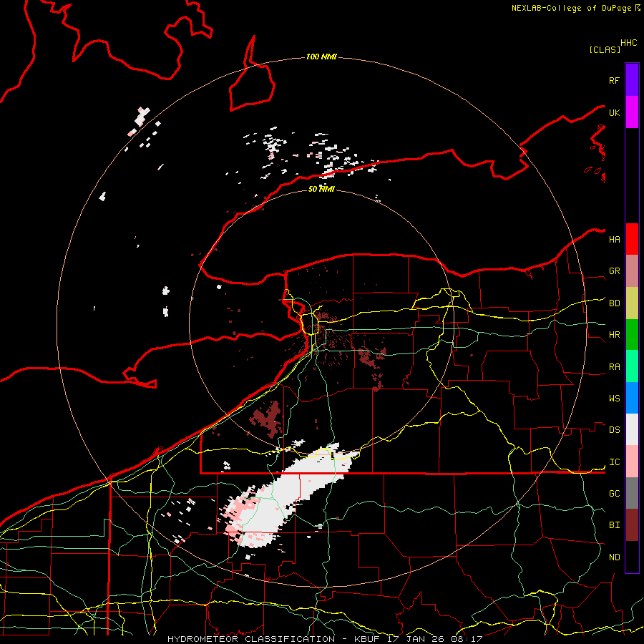Click the HA red legend swatch

point(632,239)
